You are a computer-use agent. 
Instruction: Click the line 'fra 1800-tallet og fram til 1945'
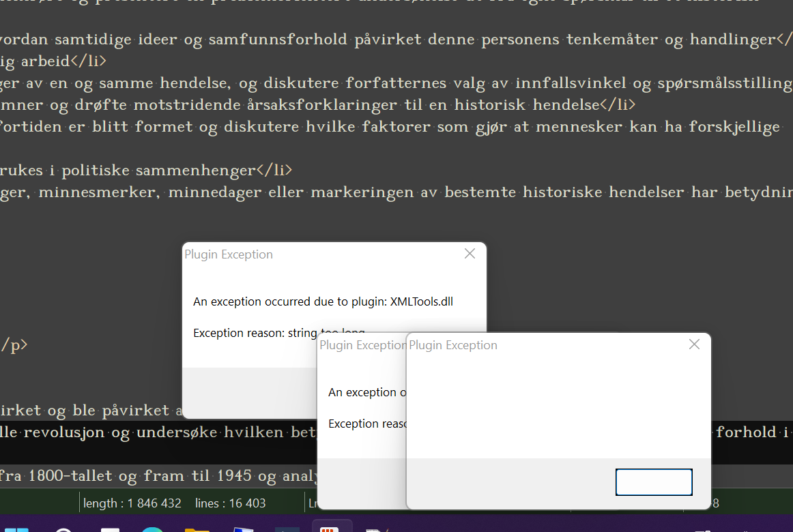[x=158, y=475]
